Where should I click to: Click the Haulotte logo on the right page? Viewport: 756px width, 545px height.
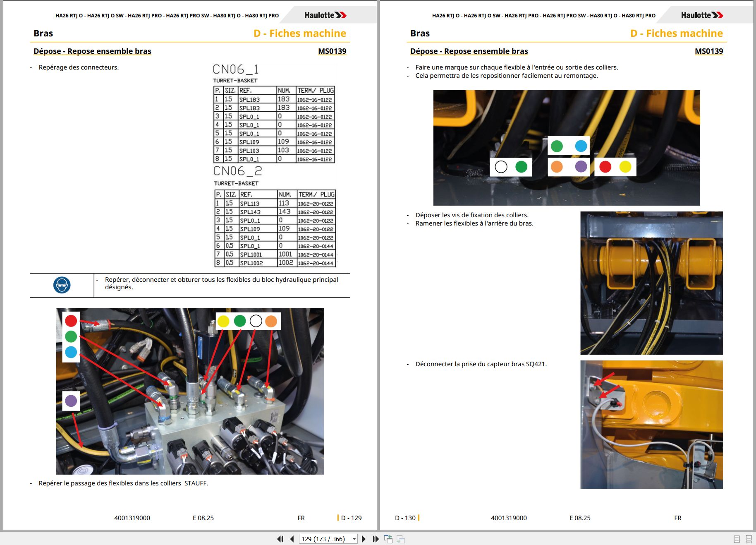[702, 15]
